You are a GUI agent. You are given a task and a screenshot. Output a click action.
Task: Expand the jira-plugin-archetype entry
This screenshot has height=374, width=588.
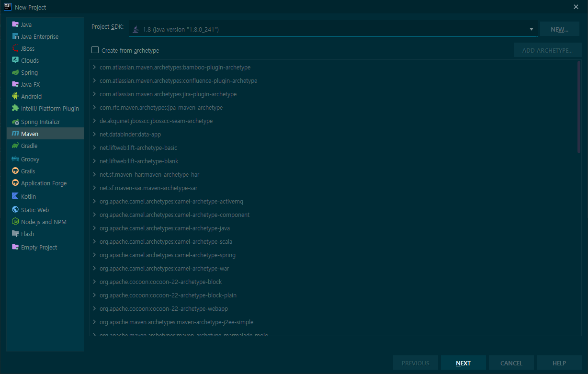(x=94, y=94)
